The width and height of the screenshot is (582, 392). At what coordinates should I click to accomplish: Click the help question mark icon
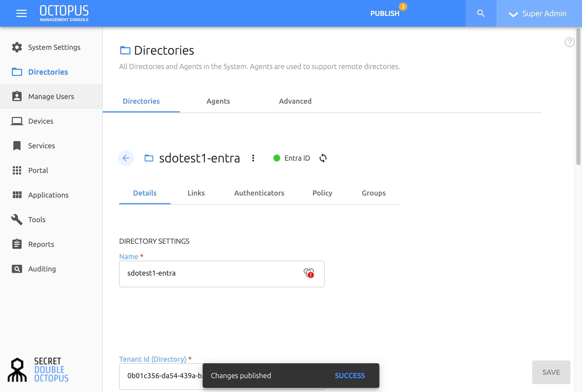[x=569, y=42]
